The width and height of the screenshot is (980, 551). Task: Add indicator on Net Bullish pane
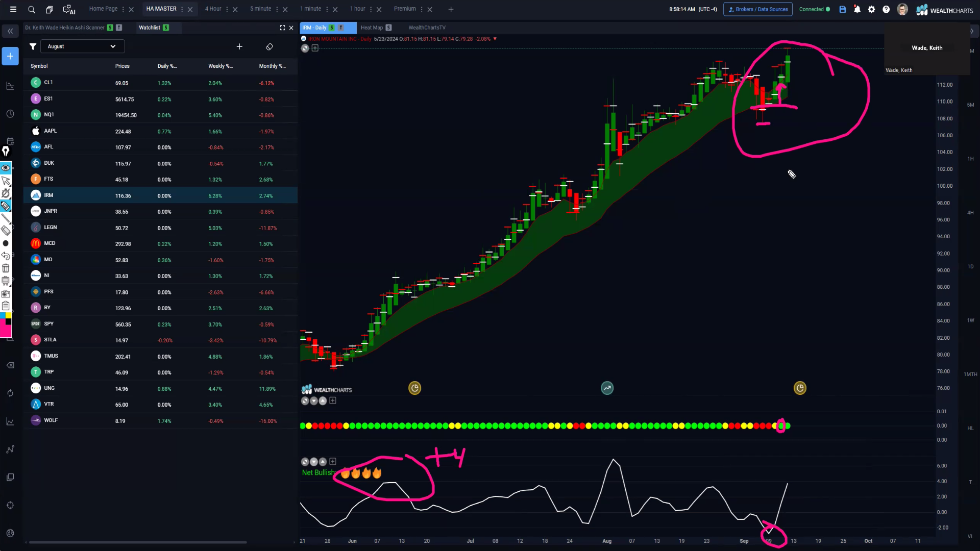333,461
